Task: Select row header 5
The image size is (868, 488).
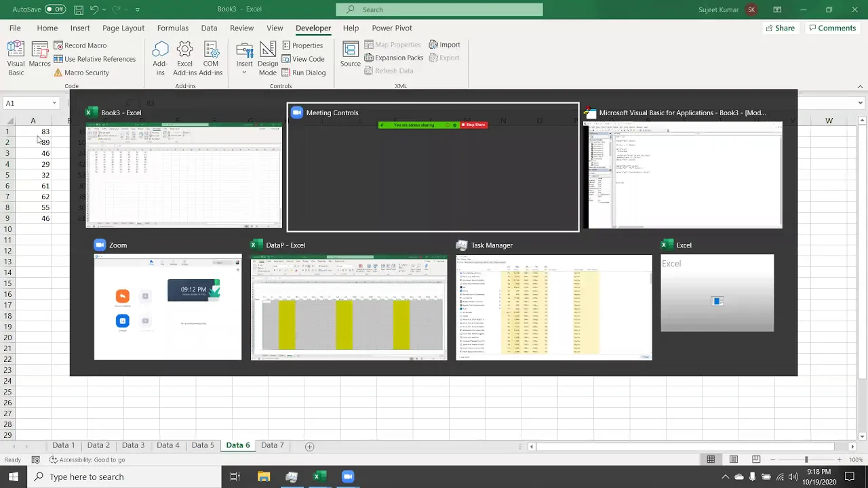Action: point(7,175)
